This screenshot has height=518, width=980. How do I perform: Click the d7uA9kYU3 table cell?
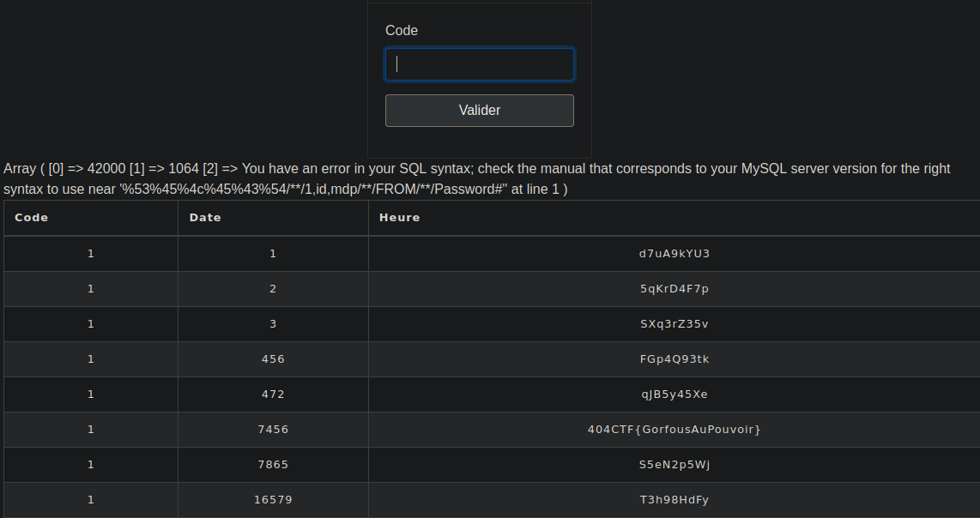coord(674,254)
